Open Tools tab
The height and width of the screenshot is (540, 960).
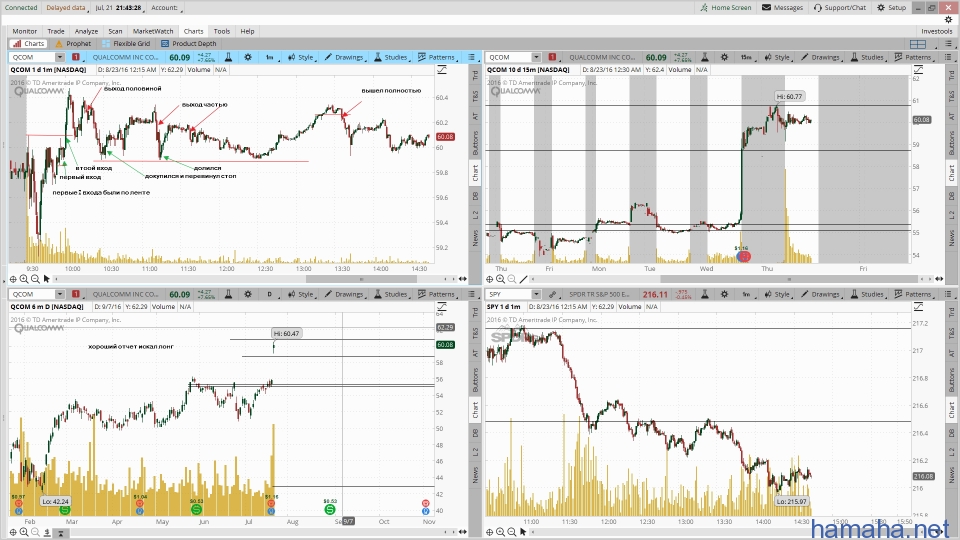pos(222,31)
